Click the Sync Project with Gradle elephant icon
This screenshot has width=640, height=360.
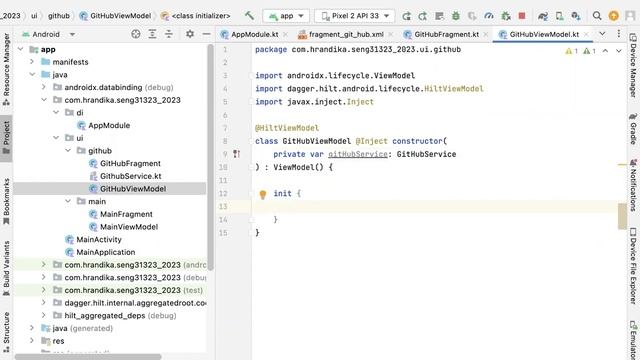543,16
